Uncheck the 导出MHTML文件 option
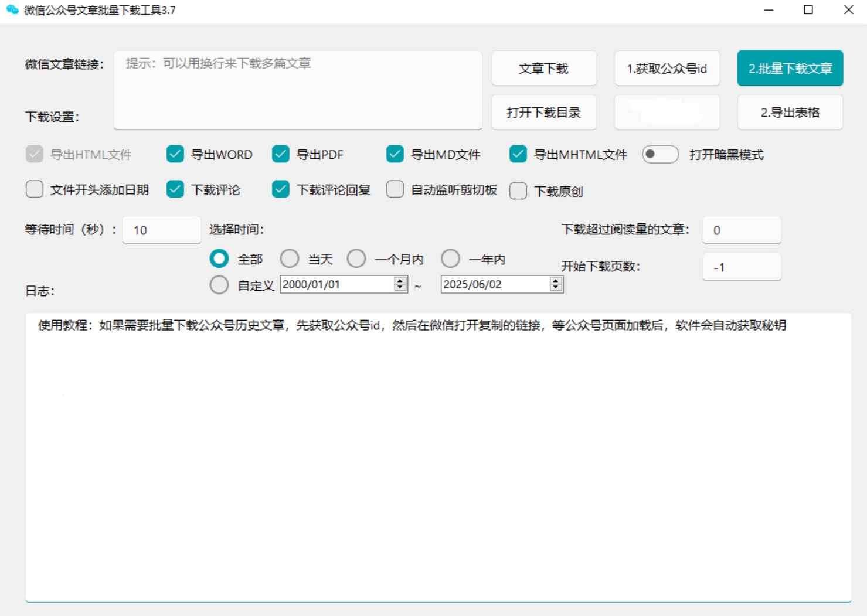The height and width of the screenshot is (616, 867). coord(518,154)
